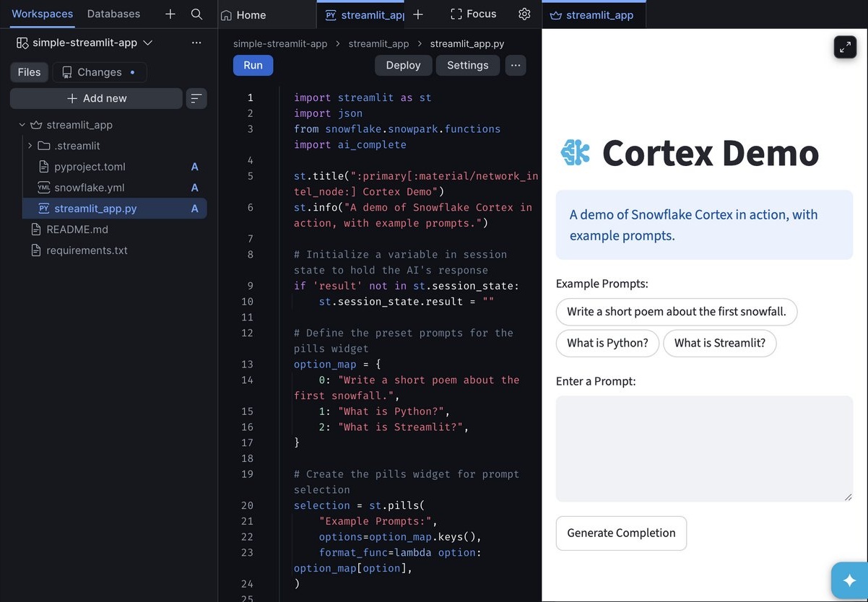Click the fullscreen expand icon in preview
Image resolution: width=868 pixels, height=602 pixels.
[x=845, y=47]
